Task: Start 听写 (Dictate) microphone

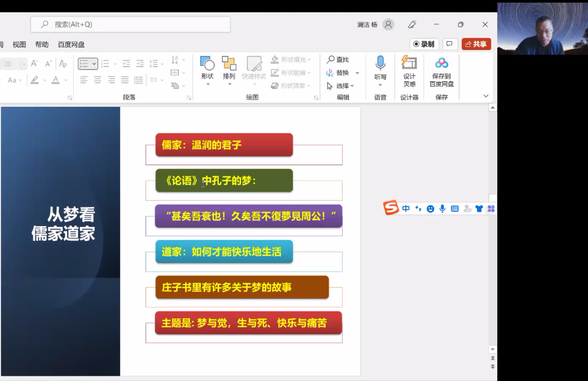Action: (x=380, y=64)
